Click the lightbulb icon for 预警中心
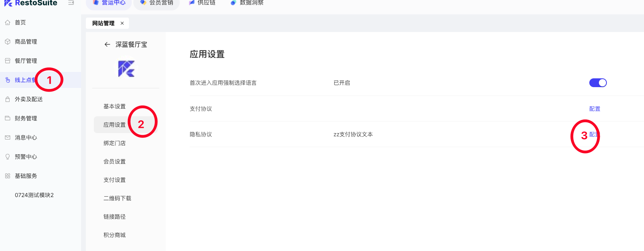 8,157
